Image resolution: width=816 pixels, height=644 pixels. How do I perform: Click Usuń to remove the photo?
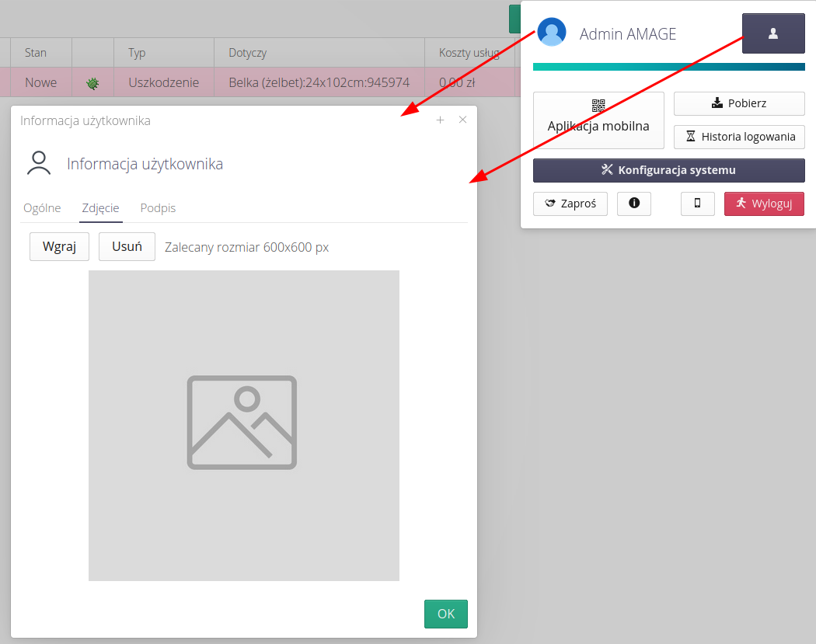click(x=127, y=247)
